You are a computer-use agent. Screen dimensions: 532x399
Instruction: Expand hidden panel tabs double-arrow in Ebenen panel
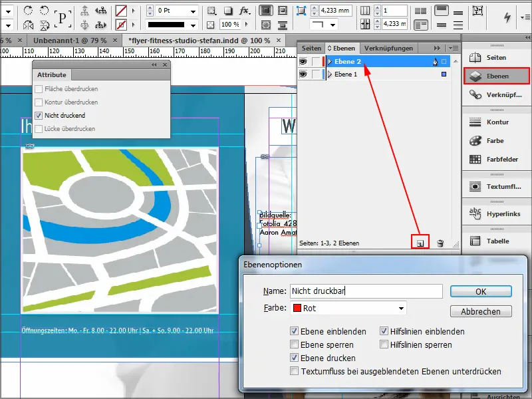[x=437, y=48]
